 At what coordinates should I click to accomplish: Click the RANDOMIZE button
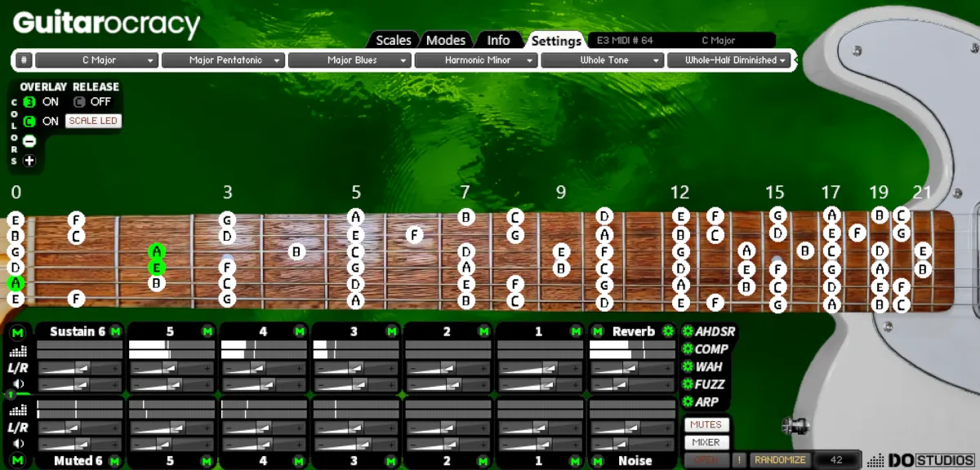pos(781,460)
